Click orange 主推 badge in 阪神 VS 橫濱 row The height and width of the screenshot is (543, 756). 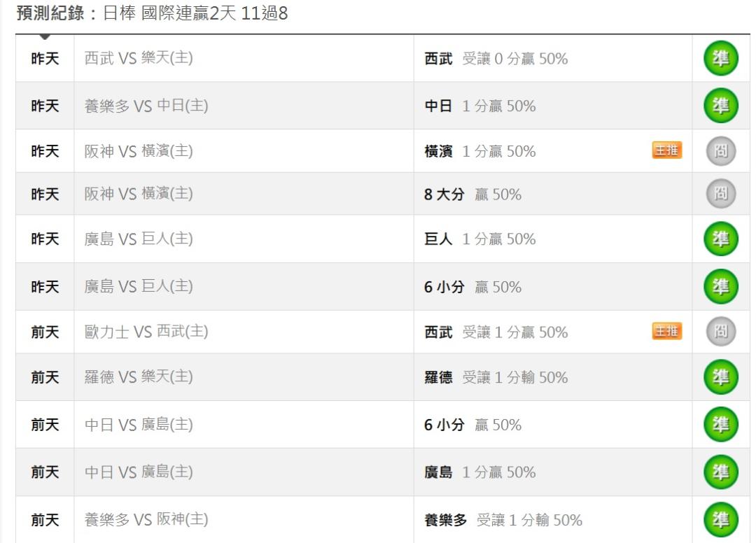click(x=667, y=150)
